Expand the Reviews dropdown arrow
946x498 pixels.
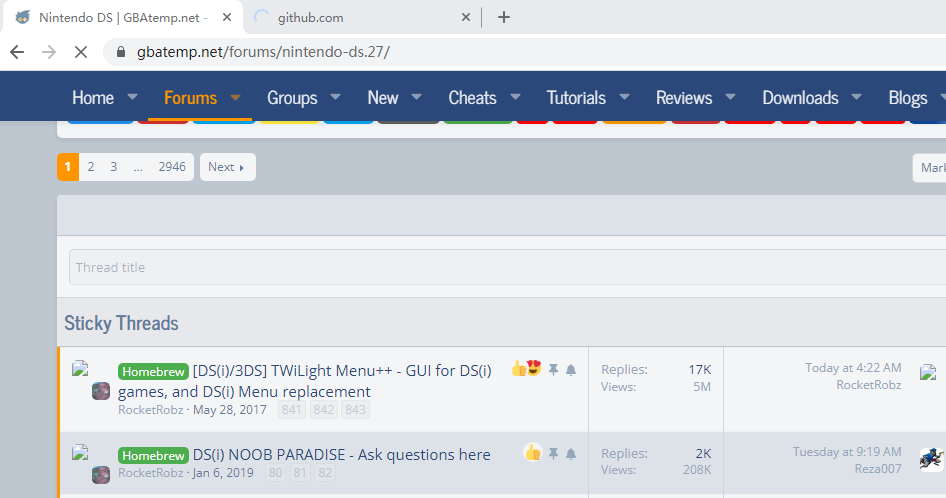pyautogui.click(x=730, y=97)
